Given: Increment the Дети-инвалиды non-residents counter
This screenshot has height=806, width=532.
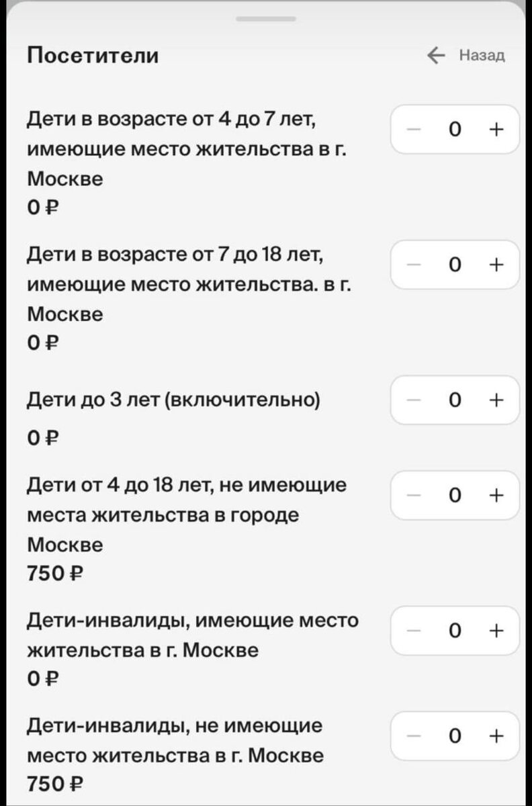Looking at the screenshot, I should point(496,735).
